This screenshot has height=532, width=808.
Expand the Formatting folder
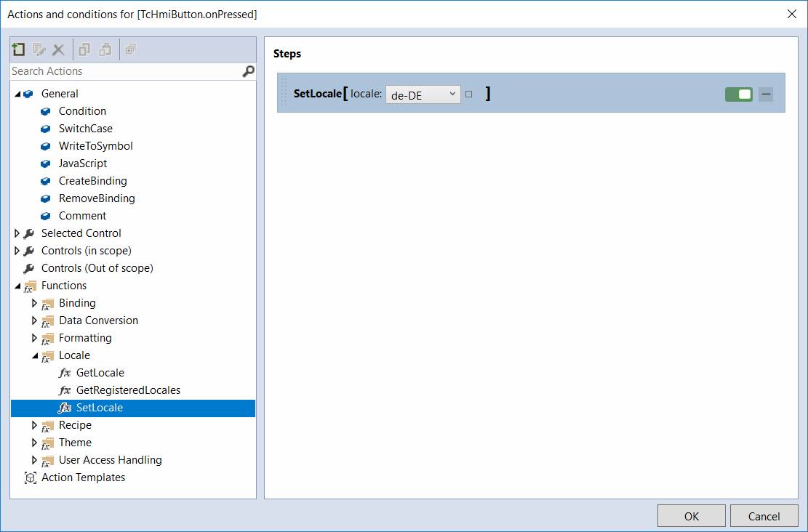click(34, 339)
